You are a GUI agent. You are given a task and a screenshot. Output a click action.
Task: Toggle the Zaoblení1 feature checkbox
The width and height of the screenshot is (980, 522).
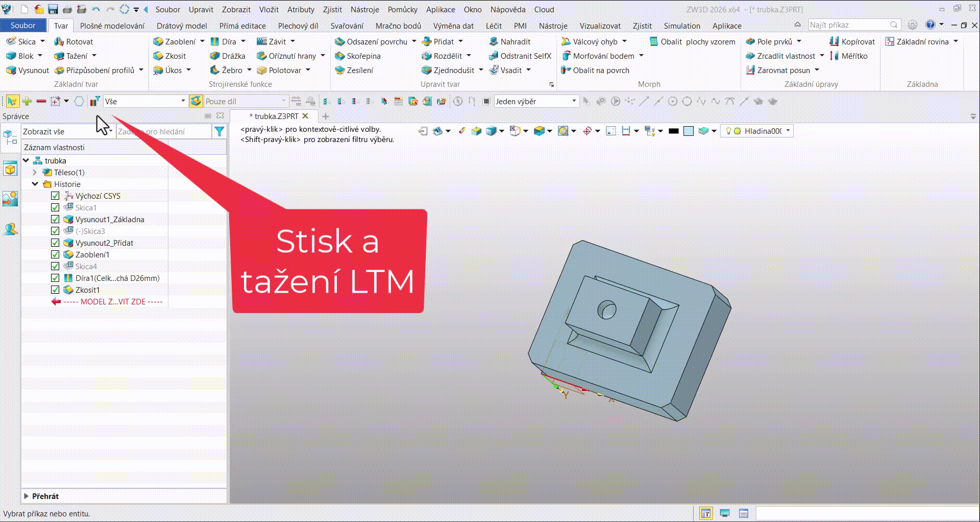click(x=55, y=254)
